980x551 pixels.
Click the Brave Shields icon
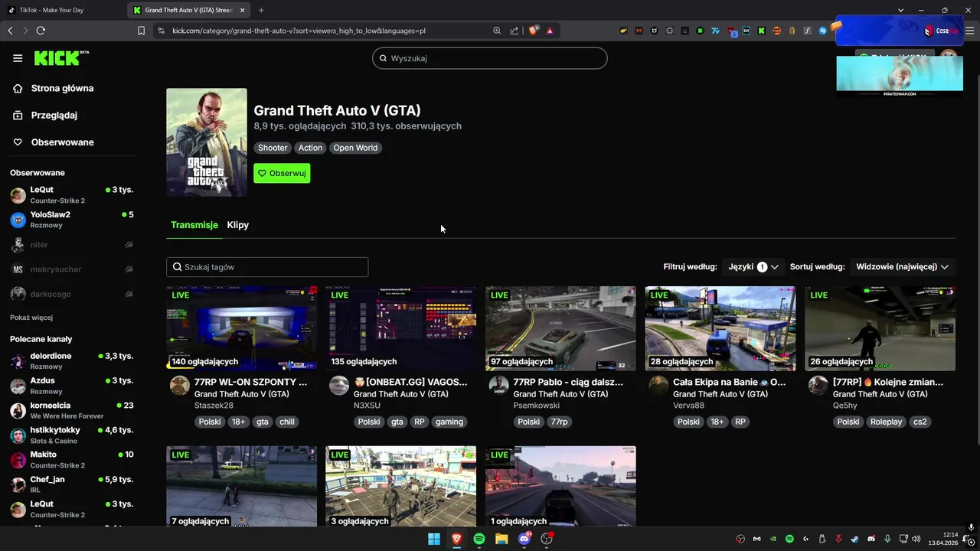[534, 31]
